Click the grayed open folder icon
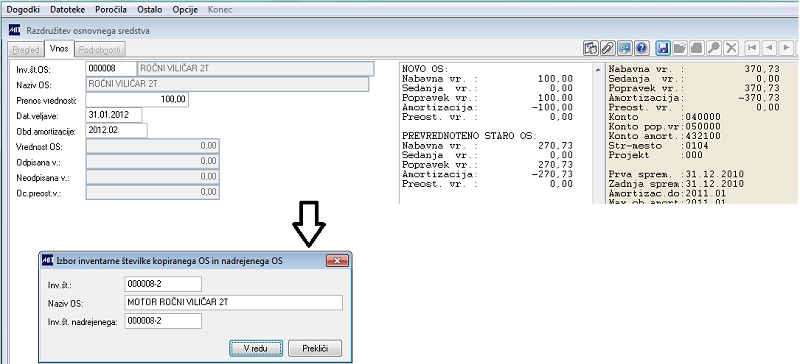This screenshot has height=364, width=800. (680, 48)
